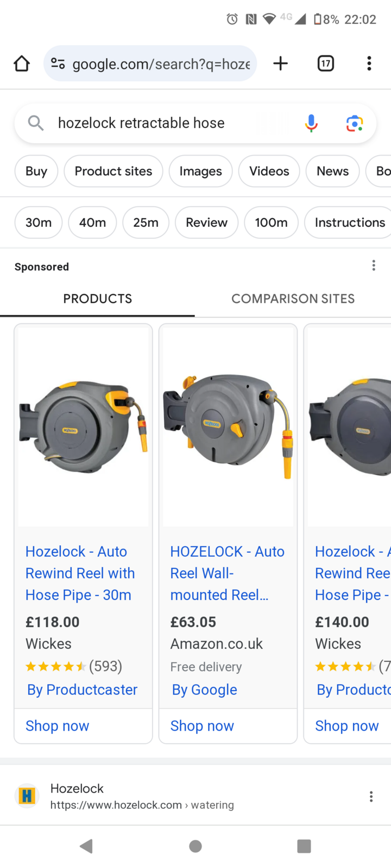The image size is (391, 868).
Task: Switch to the COMPARISON SITES tab
Action: pos(293,298)
